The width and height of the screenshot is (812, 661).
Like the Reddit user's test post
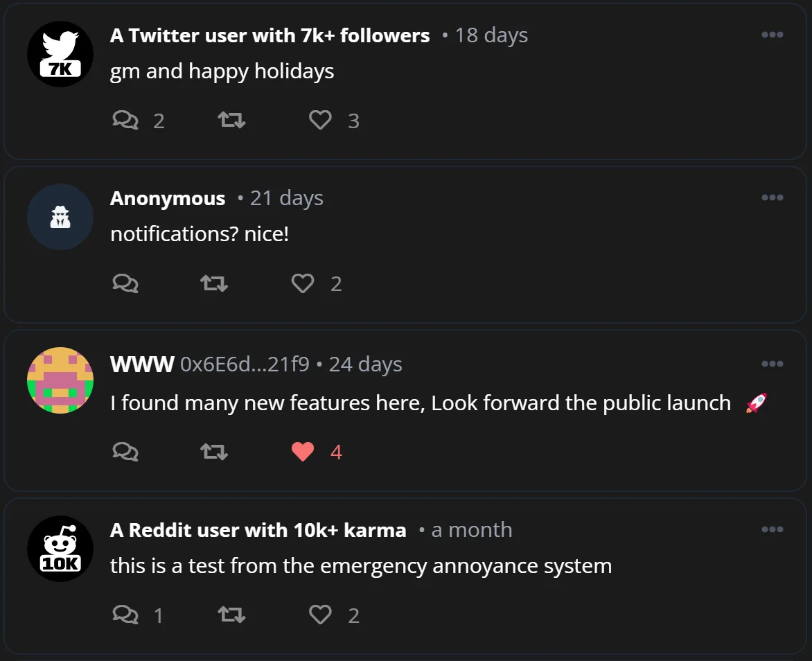320,615
